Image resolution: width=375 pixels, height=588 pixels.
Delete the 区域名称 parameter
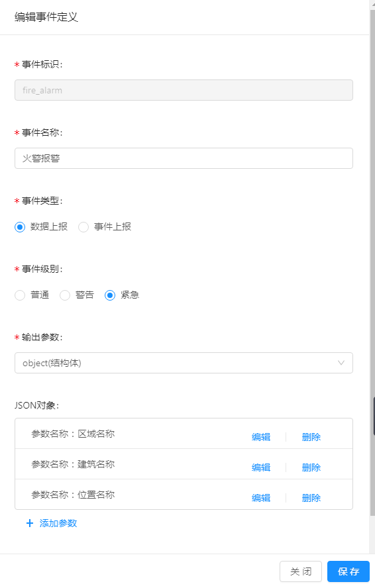[x=311, y=437]
